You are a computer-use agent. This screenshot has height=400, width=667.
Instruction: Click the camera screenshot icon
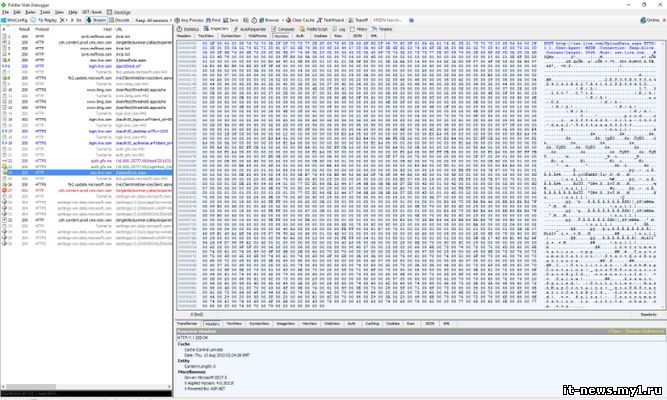click(x=246, y=20)
